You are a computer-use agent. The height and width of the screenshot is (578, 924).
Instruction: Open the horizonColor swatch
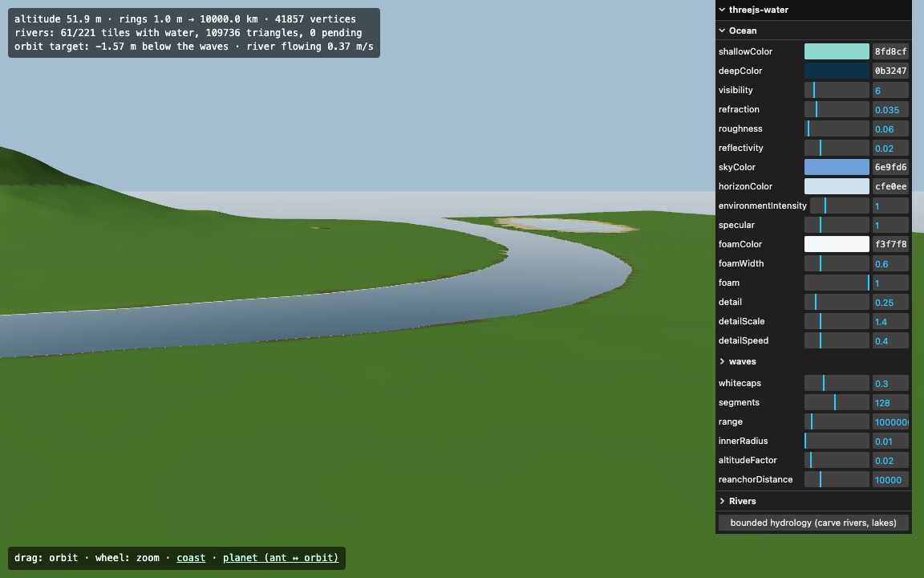coord(837,186)
